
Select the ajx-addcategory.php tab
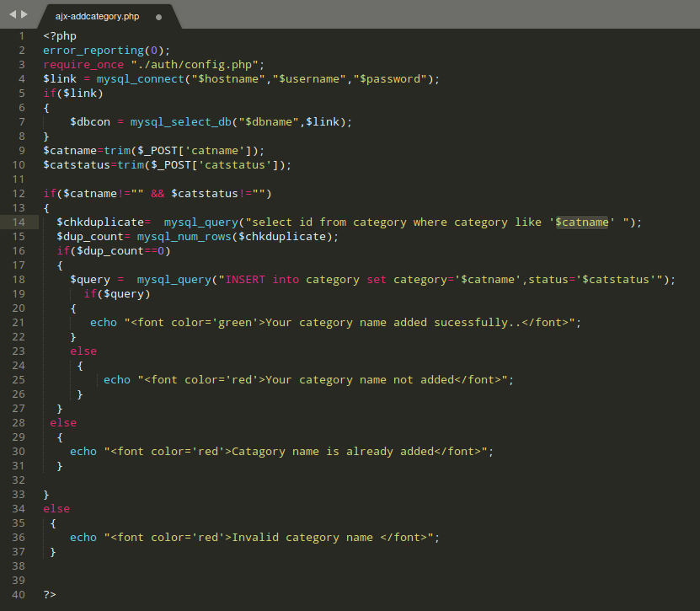[97, 16]
